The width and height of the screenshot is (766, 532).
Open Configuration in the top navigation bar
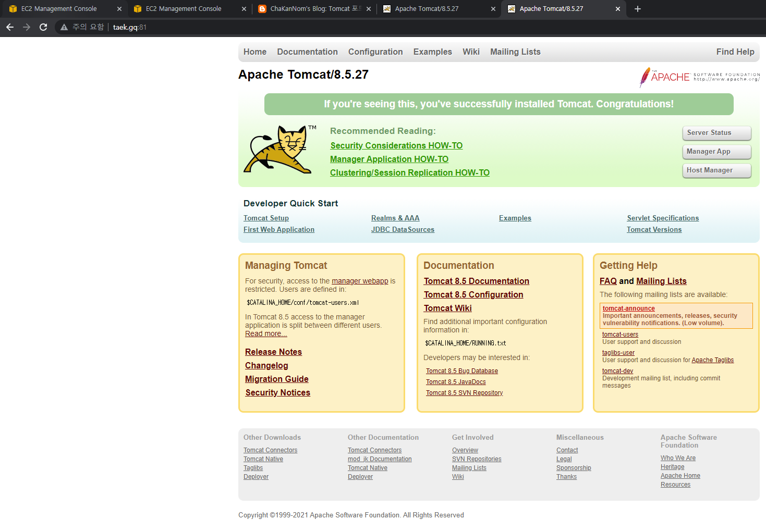point(375,52)
